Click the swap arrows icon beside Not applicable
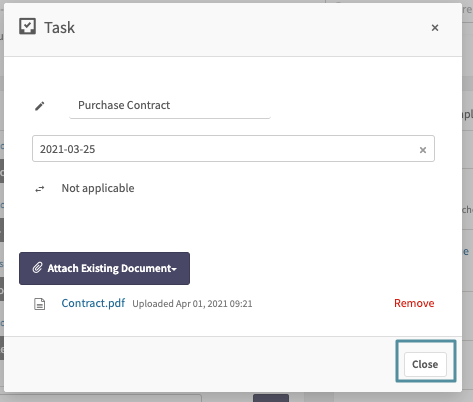Screen dimensions: 473x402 (40, 189)
